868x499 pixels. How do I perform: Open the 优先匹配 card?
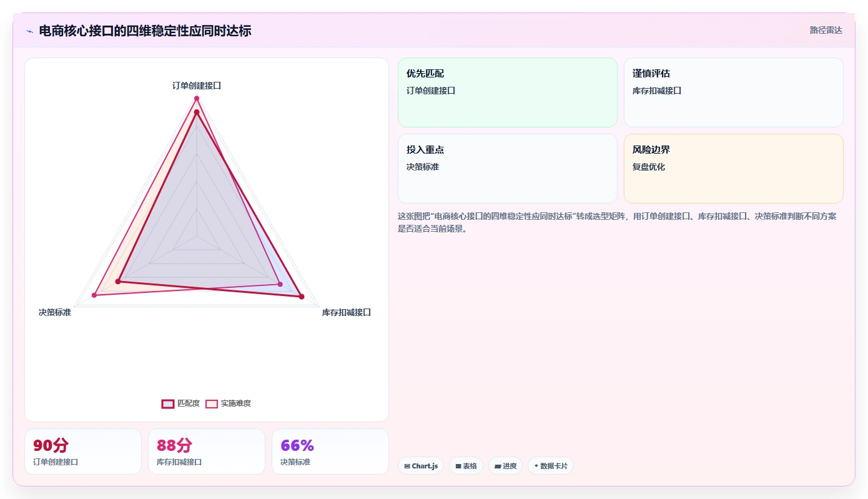click(508, 92)
